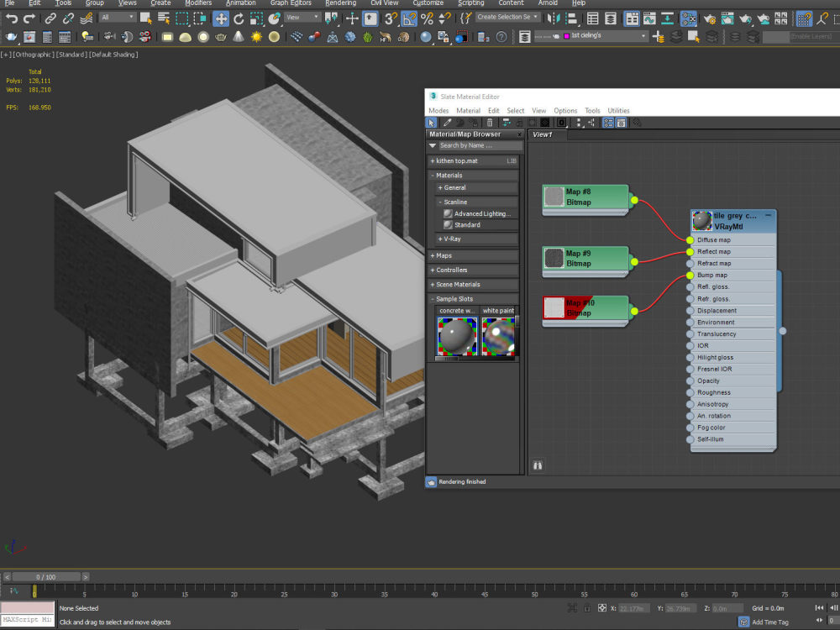Open the selection filter All dropdown
This screenshot has height=630, width=840.
[117, 17]
